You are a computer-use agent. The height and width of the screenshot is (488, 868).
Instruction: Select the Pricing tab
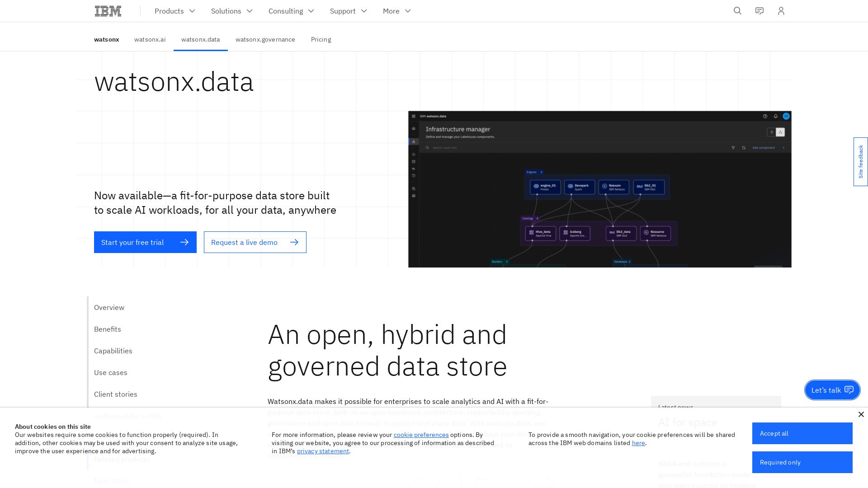point(321,39)
